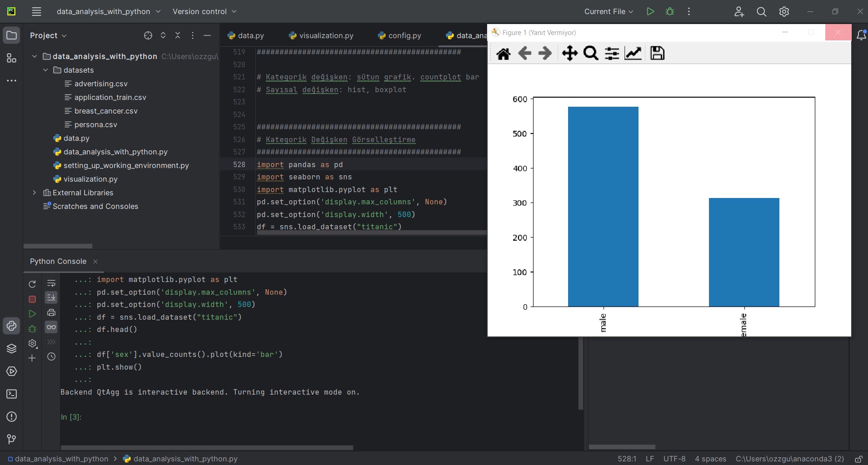Open the configure subplots tool
868x465 pixels.
click(611, 53)
